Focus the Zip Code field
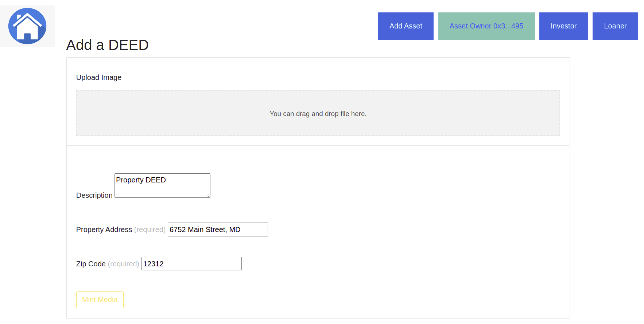The width and height of the screenshot is (644, 324). click(x=191, y=264)
